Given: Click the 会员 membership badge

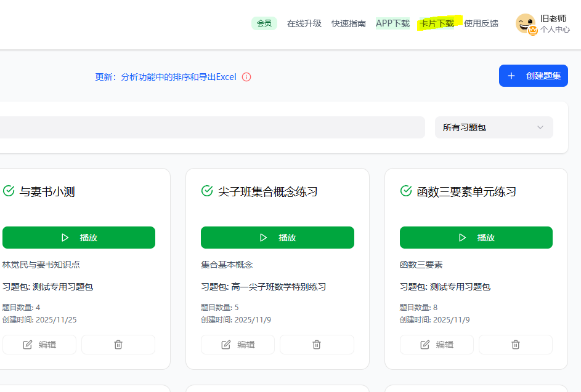Looking at the screenshot, I should [x=264, y=23].
